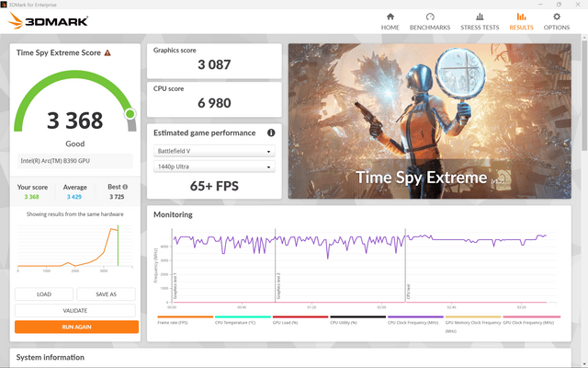Click the warning icon beside Time Spy Extreme Score
The height and width of the screenshot is (368, 588).
[x=107, y=53]
